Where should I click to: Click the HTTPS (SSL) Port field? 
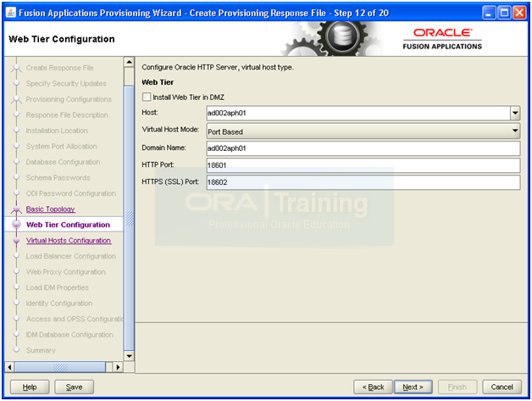(x=363, y=182)
